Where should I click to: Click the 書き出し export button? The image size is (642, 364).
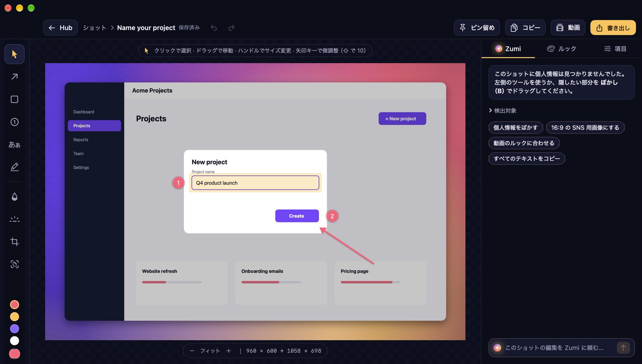pos(613,28)
